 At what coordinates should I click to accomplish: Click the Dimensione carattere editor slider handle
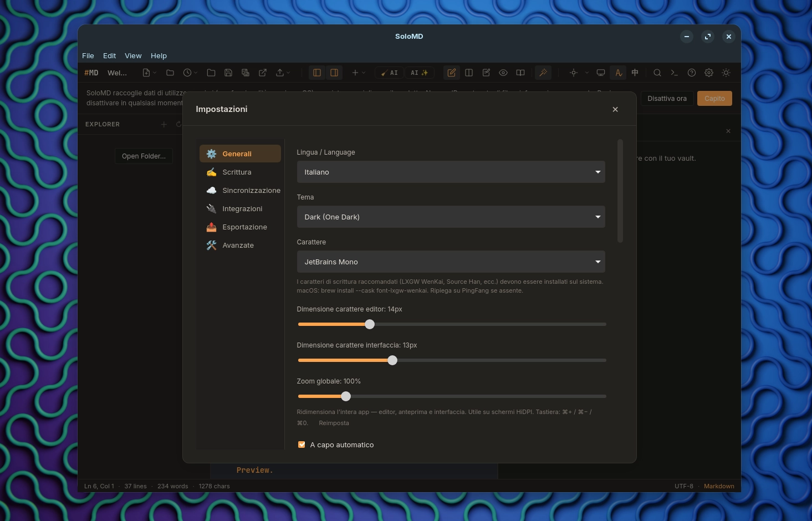coord(370,324)
